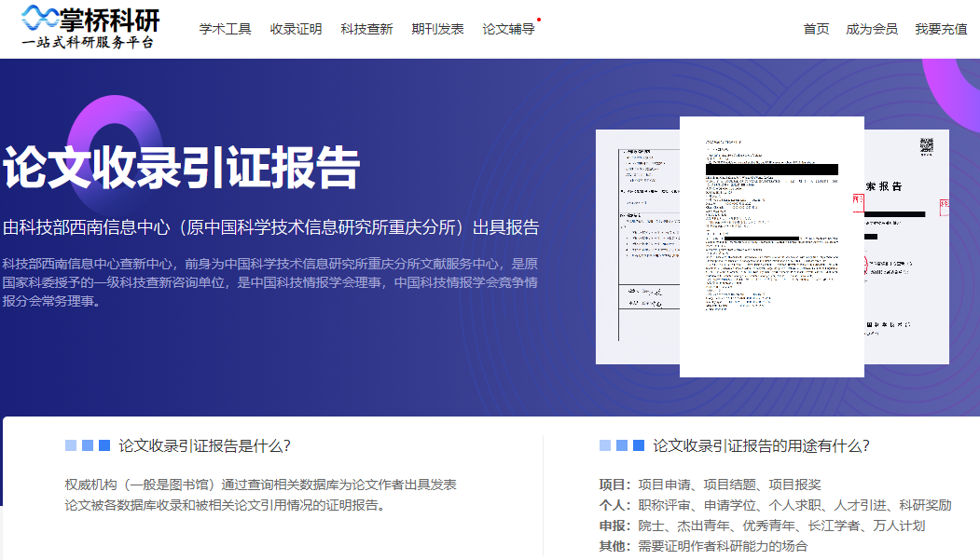Click the red dot beside 论文辅导

(x=539, y=20)
